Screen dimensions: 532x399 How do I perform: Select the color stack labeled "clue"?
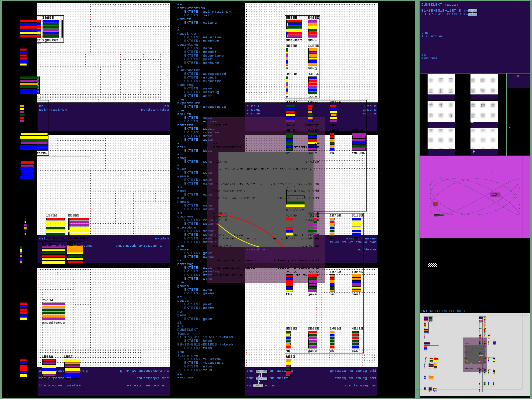[x=313, y=85]
